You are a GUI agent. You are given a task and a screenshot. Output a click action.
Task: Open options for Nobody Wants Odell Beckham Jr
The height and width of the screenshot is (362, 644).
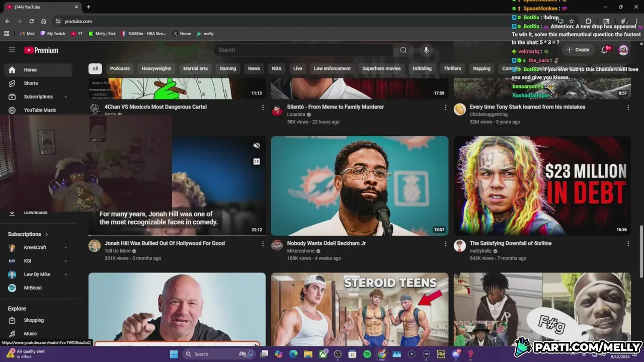click(x=445, y=243)
